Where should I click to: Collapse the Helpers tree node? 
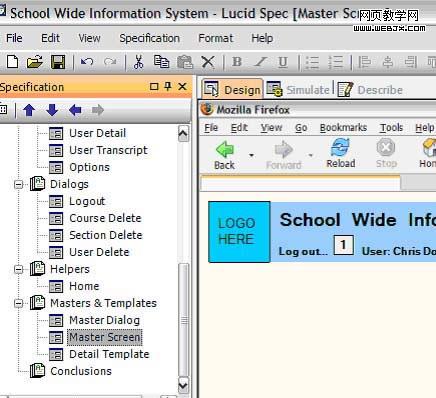[x=19, y=269]
